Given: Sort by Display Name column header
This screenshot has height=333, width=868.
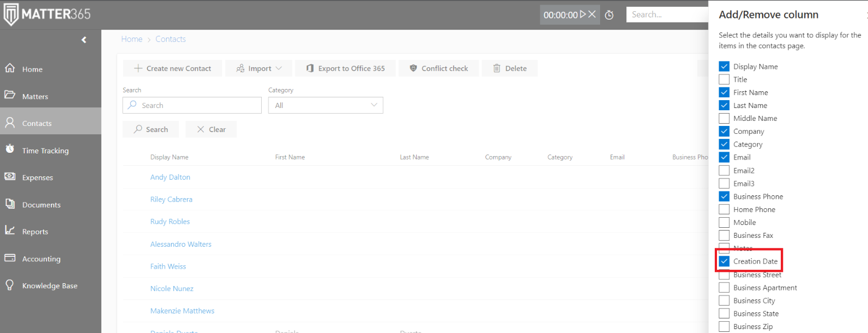Looking at the screenshot, I should click(x=169, y=157).
